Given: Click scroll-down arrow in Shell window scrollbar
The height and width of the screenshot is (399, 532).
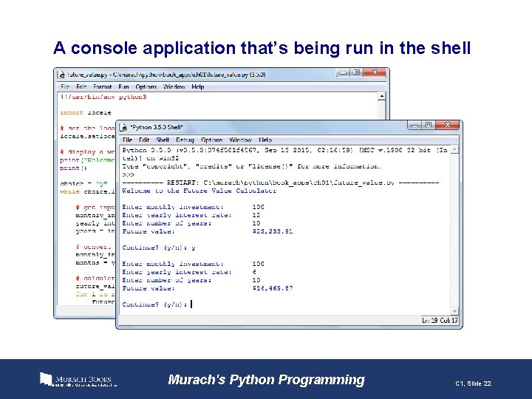Looking at the screenshot, I should tap(454, 311).
